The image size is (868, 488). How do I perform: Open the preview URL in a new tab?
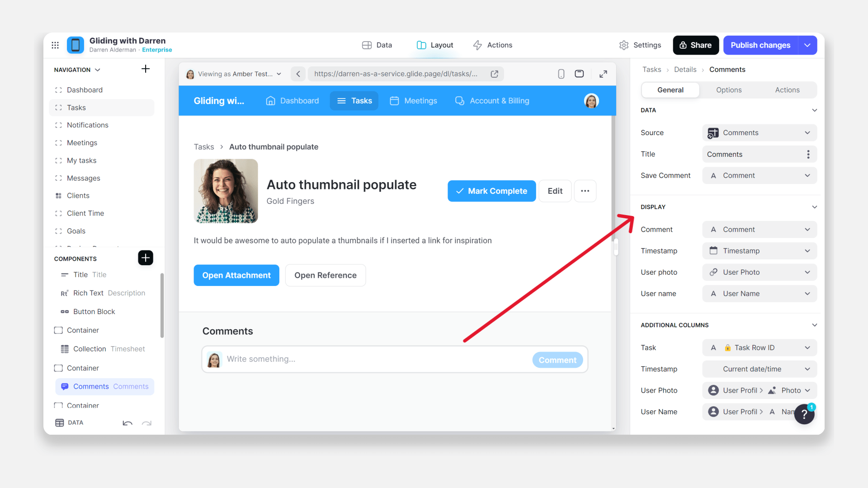(495, 74)
